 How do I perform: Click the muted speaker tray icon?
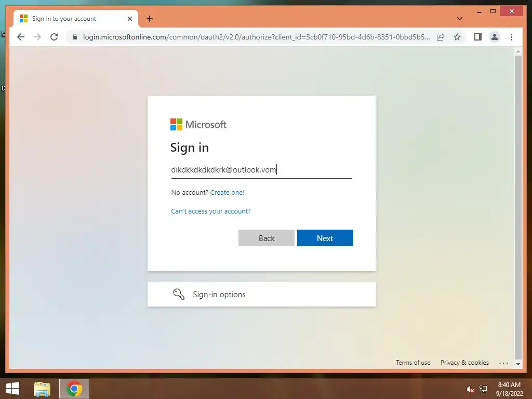click(470, 389)
